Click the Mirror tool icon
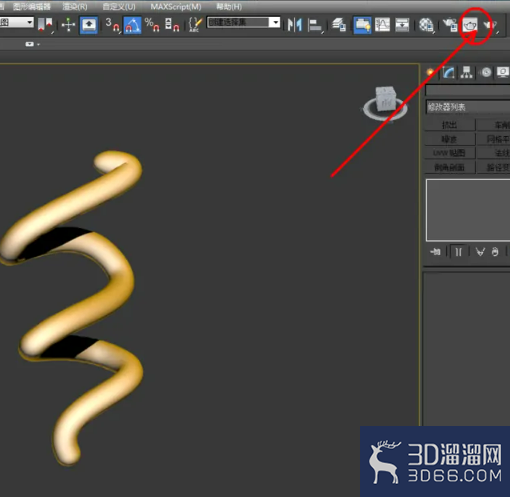This screenshot has width=510, height=497. [295, 25]
